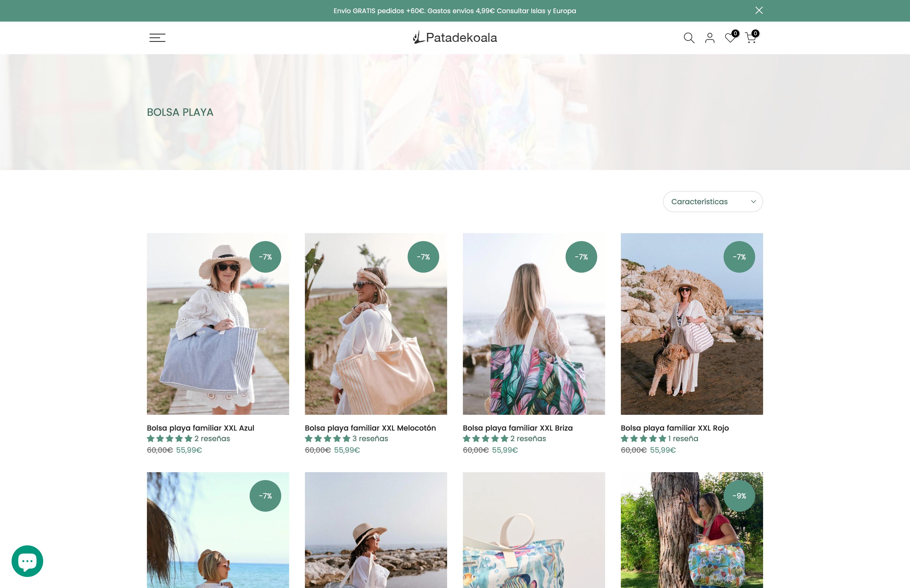This screenshot has width=910, height=588.
Task: Click the crossed-out 60,00€ price of XXL Rojo
Action: 634,450
